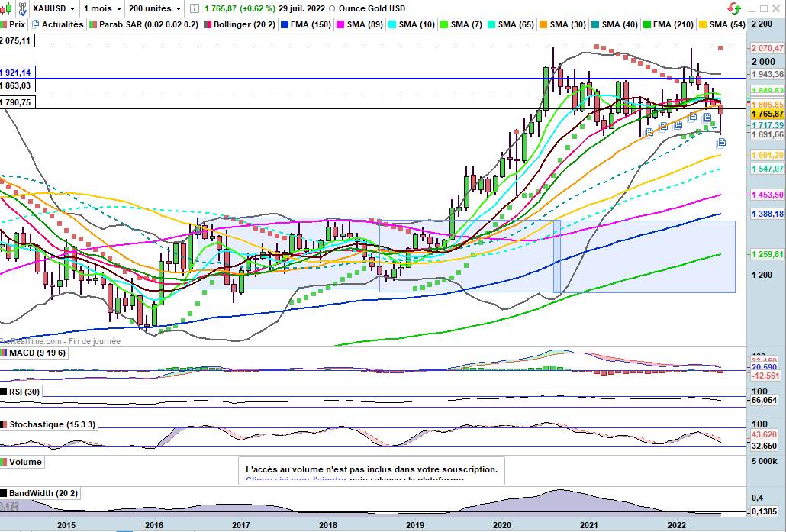This screenshot has width=786, height=532.
Task: Open the SMA (65) indicator label
Action: [516, 24]
